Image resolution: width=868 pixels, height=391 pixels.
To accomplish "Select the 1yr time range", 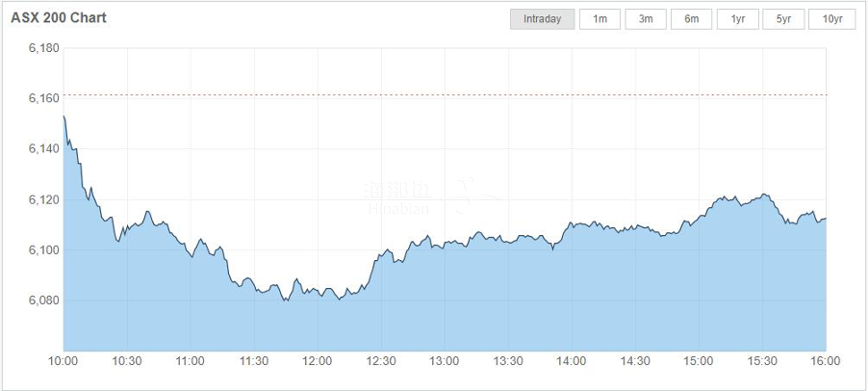I will click(x=738, y=19).
